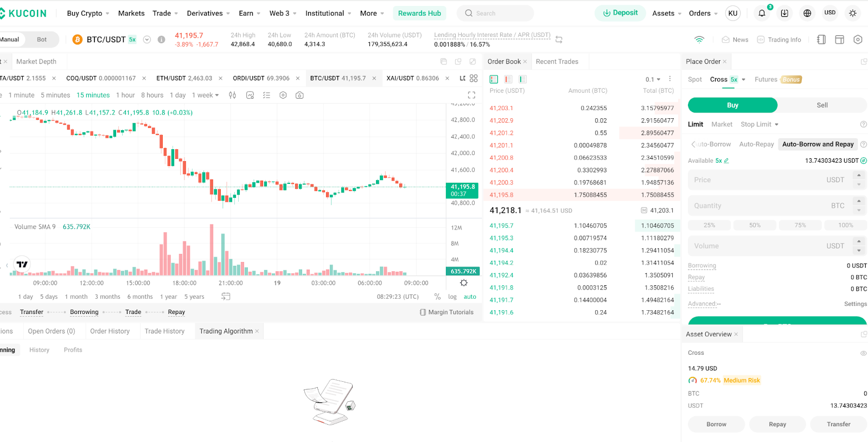Select the ETH/USDT chart tab

coord(184,78)
